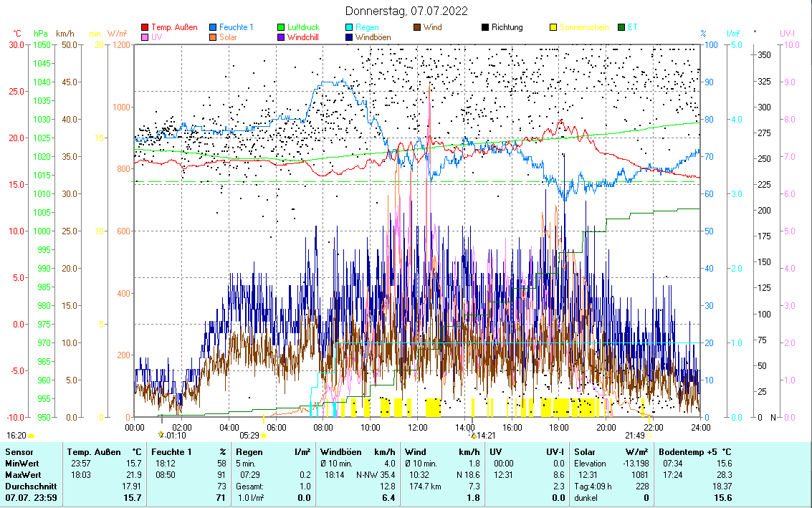Image resolution: width=812 pixels, height=508 pixels.
Task: Click the 'Windchill' legend label
Action: coord(303,37)
